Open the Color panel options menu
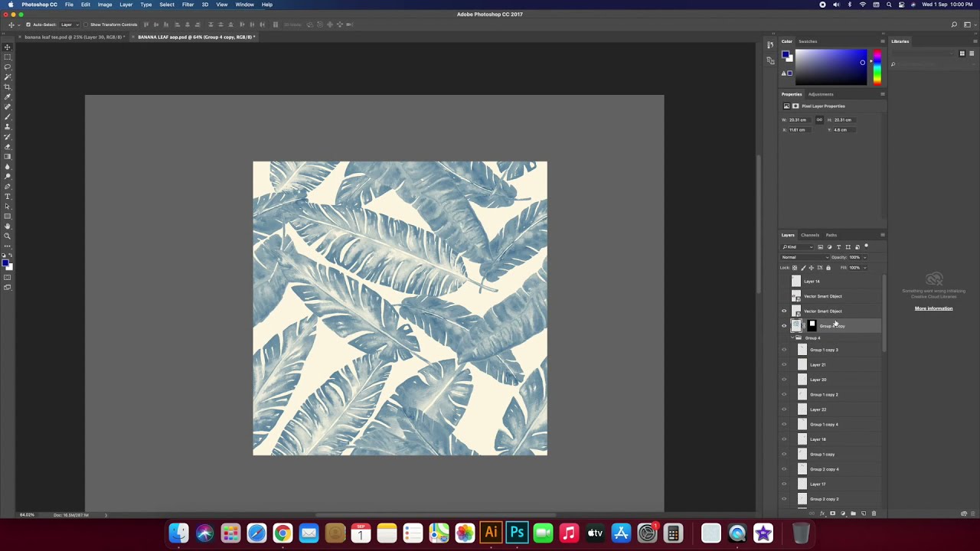Viewport: 980px width, 551px height. (x=882, y=41)
